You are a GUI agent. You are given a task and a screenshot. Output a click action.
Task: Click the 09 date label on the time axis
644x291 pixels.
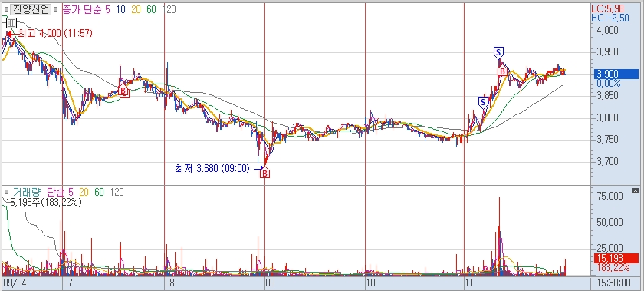tap(271, 283)
